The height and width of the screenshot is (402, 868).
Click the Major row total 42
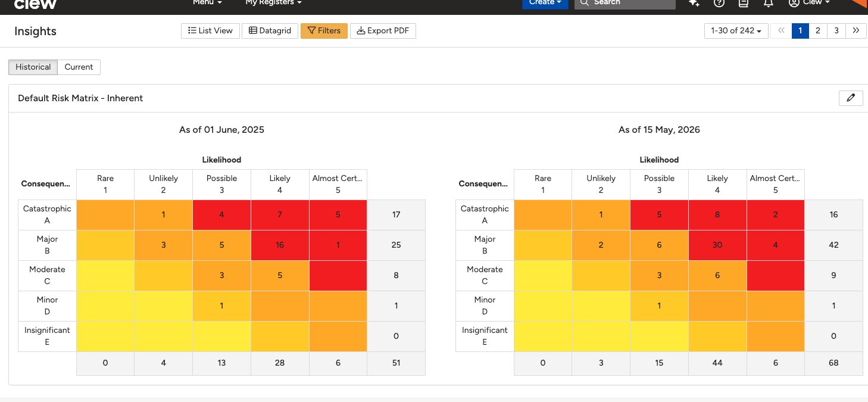[x=833, y=245]
